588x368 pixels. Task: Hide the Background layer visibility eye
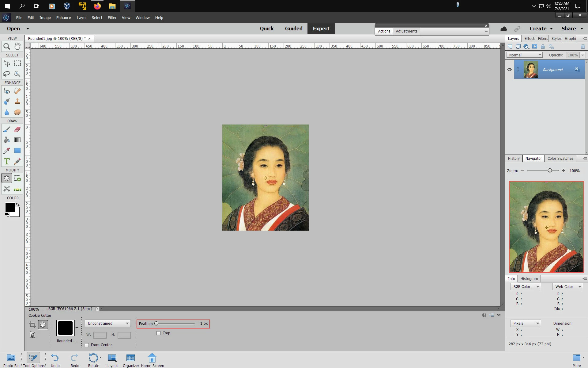pyautogui.click(x=510, y=70)
